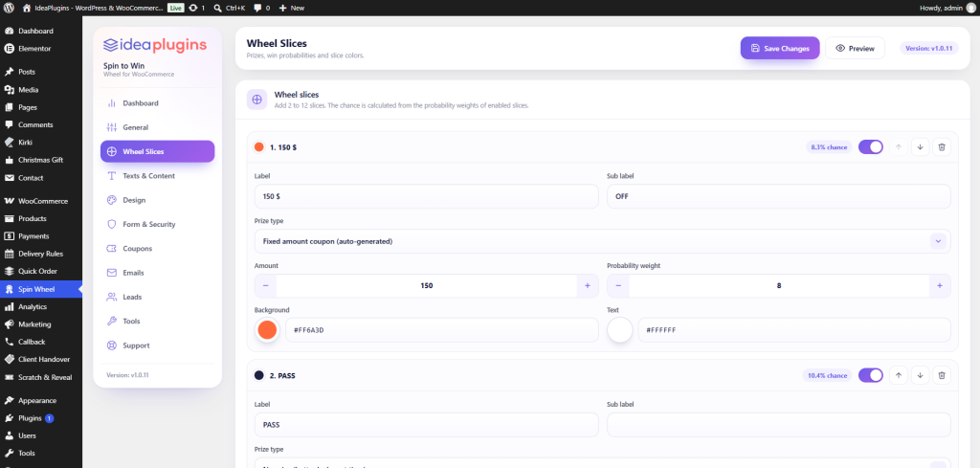This screenshot has height=468, width=980.
Task: Click the WordPress logo icon
Action: click(9, 8)
